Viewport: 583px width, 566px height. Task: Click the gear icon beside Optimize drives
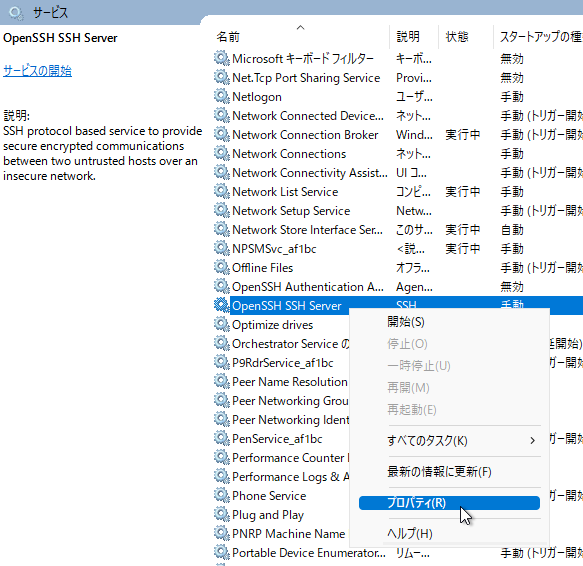click(x=222, y=324)
